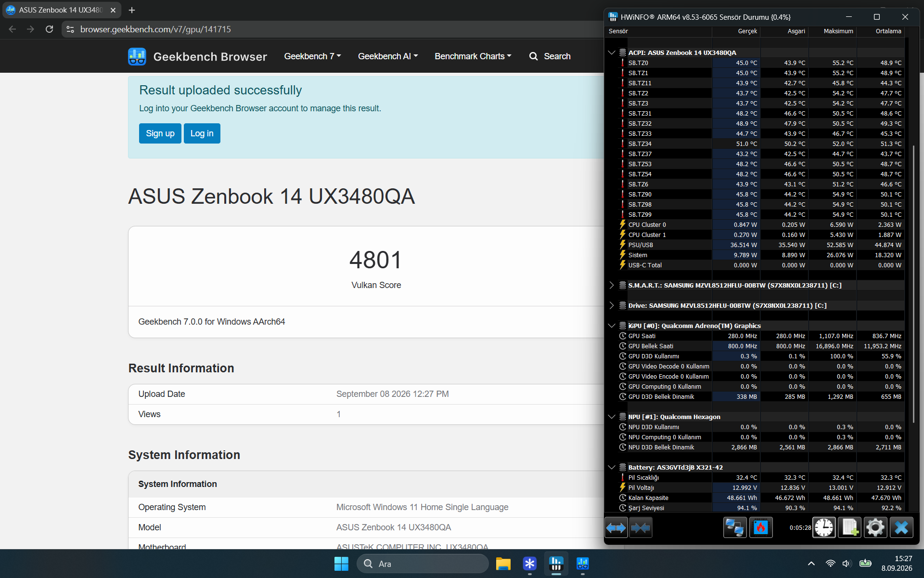Click the Maksimum column header
The height and width of the screenshot is (578, 924).
click(832, 31)
